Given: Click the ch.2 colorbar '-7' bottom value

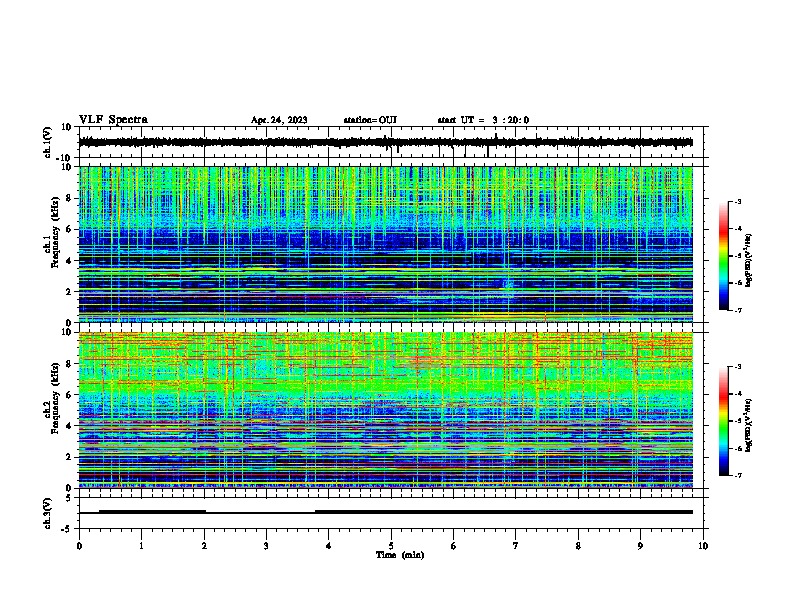Looking at the screenshot, I should pos(738,475).
